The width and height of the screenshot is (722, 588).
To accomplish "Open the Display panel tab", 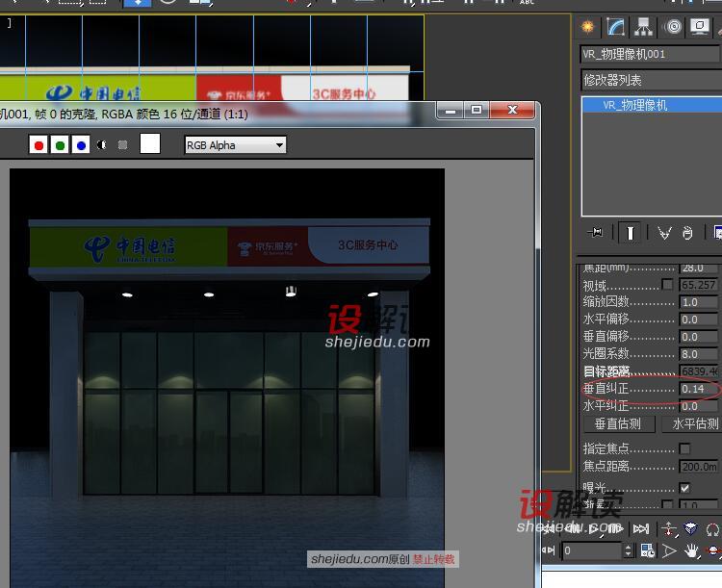I will pyautogui.click(x=700, y=27).
